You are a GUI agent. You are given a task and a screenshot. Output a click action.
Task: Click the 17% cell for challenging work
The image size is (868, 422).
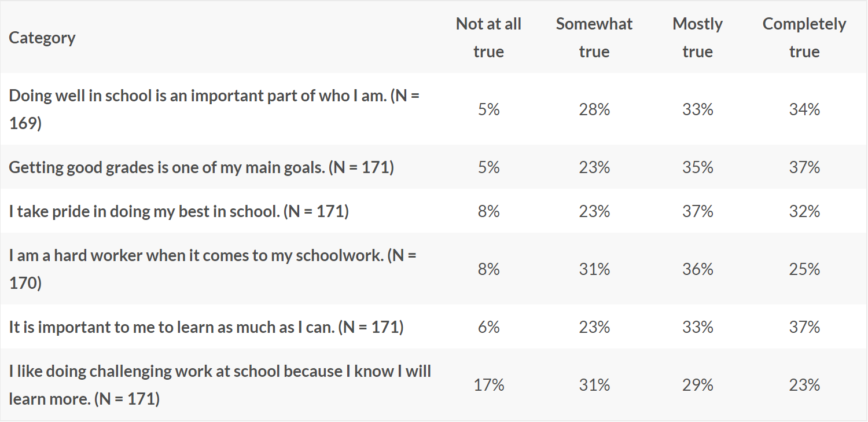coord(488,385)
